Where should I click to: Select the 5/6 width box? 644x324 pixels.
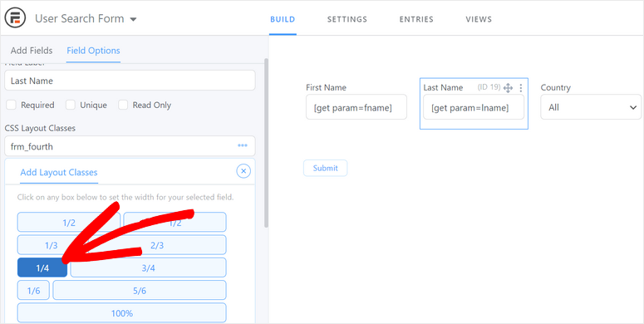(x=140, y=291)
